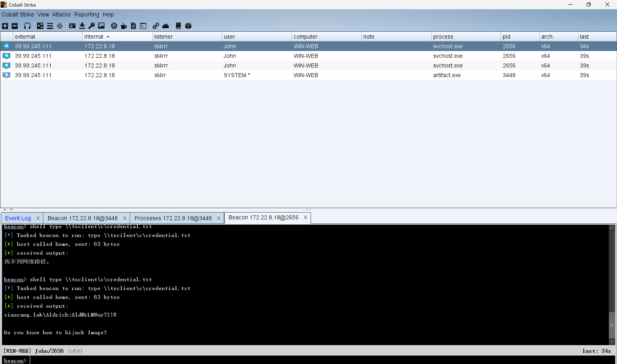Collapse session pane using divider arrow
The width and height of the screenshot is (617, 364).
(5, 210)
